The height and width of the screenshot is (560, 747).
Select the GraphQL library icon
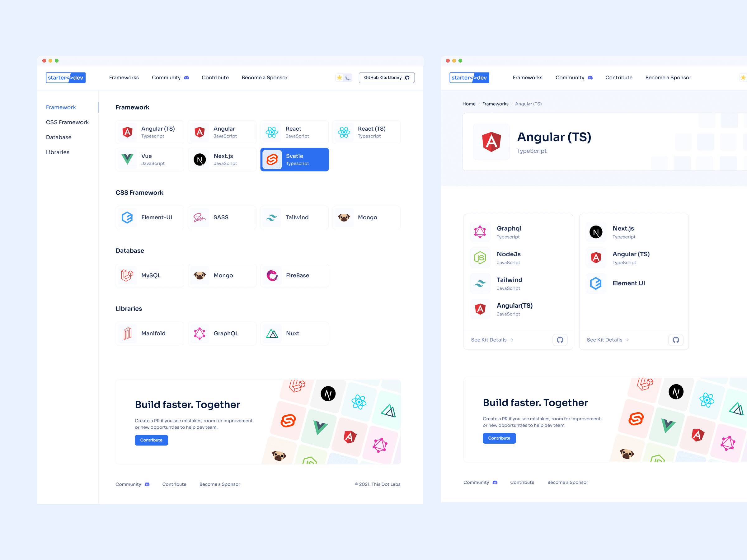click(x=200, y=333)
